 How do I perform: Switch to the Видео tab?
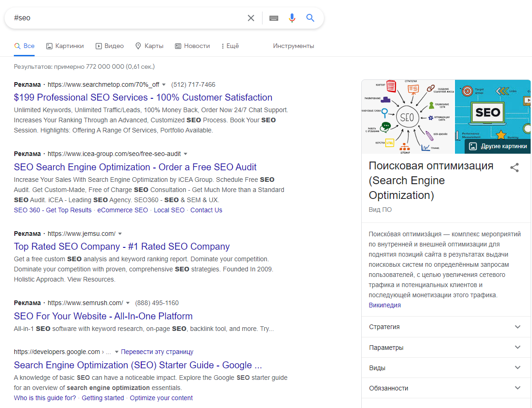[x=109, y=46]
